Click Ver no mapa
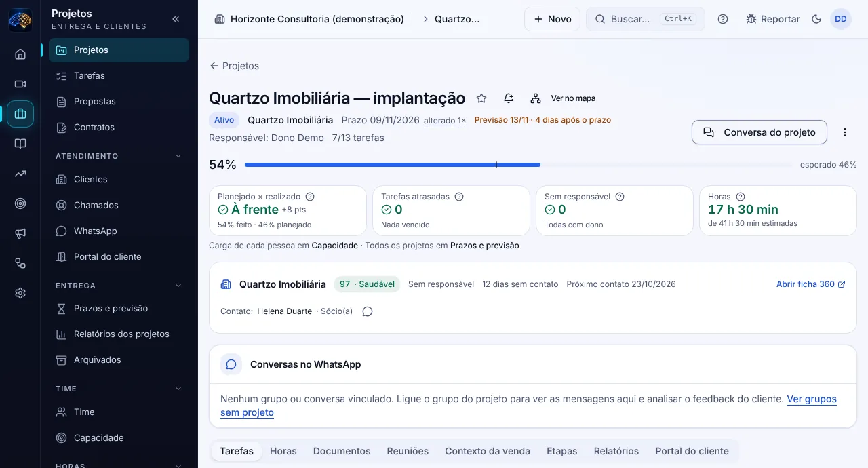 point(563,98)
